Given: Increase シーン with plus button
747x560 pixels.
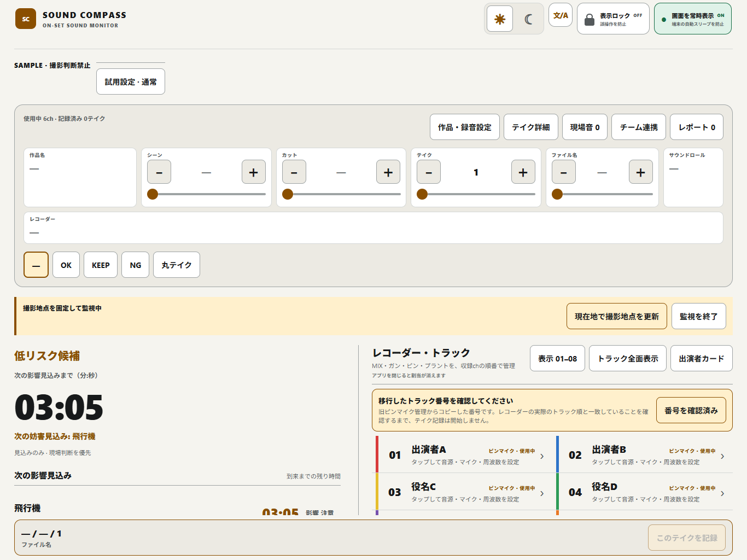Looking at the screenshot, I should pos(254,172).
